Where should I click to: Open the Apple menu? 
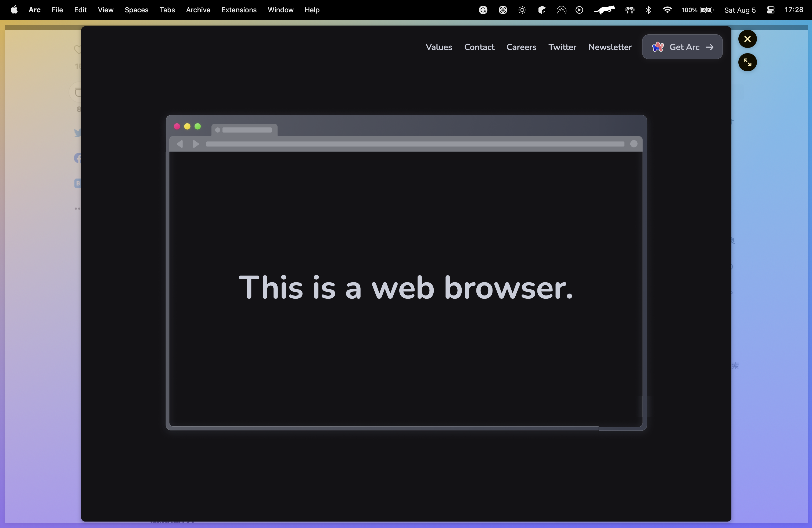point(14,10)
